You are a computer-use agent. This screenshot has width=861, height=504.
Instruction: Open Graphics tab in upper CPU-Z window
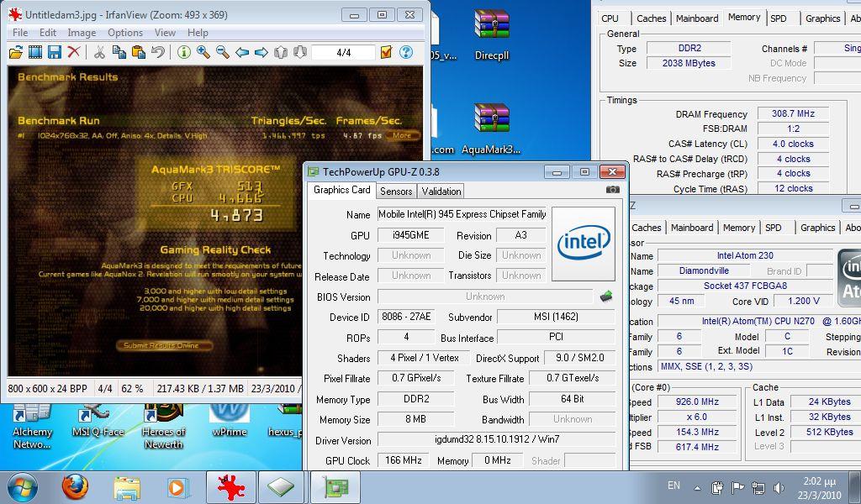pos(822,18)
